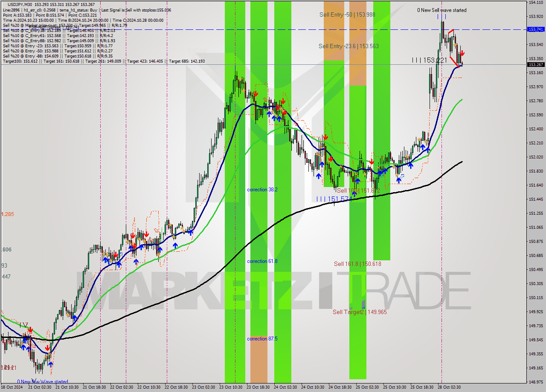The height and width of the screenshot is (392, 546).
Task: Click the '0 New Sell wave started' annotation
Action: [442, 10]
